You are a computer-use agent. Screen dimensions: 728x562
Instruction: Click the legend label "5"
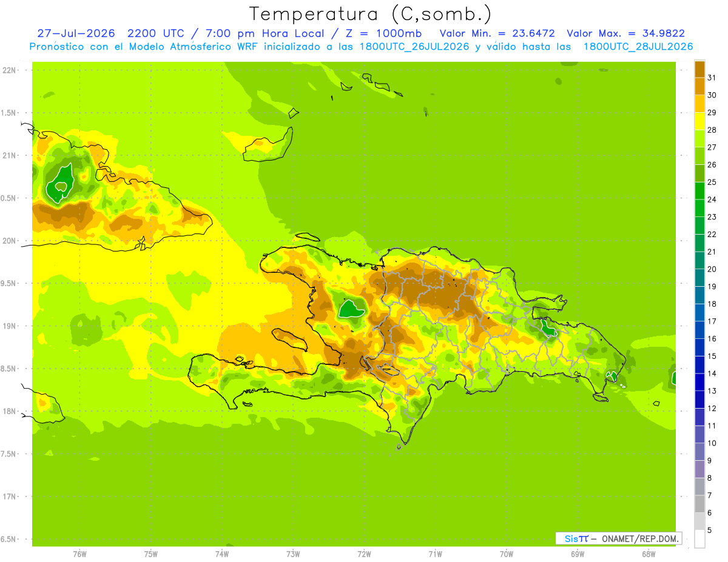709,530
